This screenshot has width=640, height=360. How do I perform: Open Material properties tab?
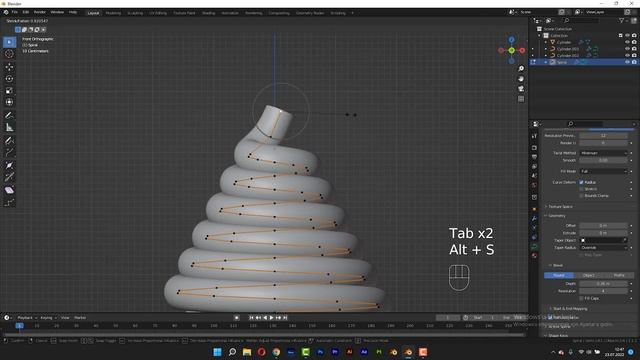point(534,256)
